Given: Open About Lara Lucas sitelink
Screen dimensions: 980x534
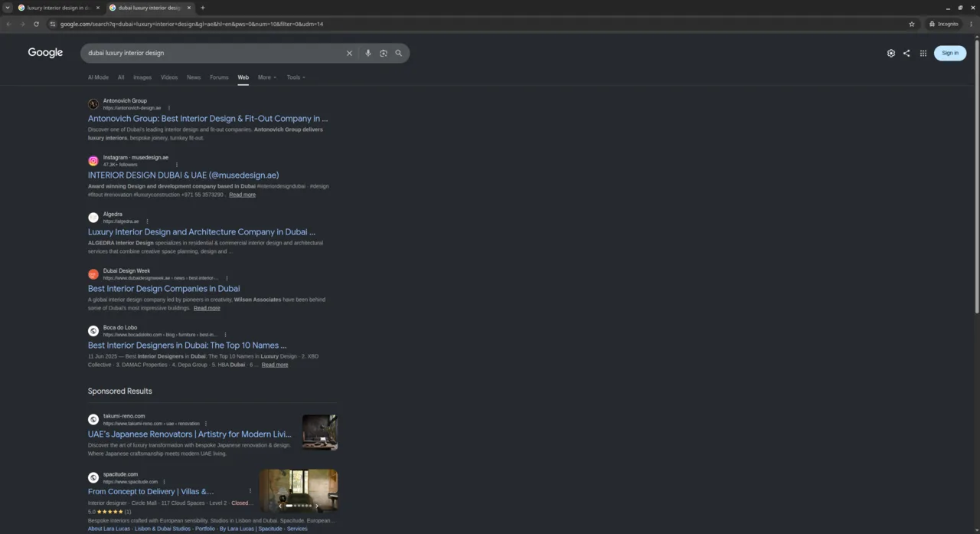Looking at the screenshot, I should [x=109, y=529].
